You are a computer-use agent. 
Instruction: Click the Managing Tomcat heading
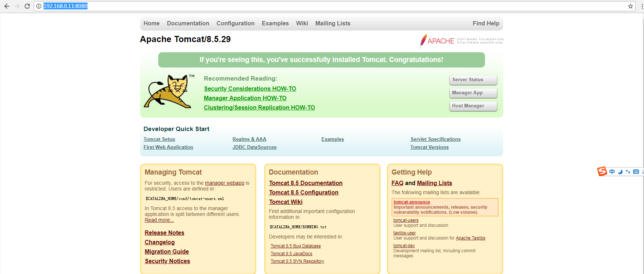(x=173, y=172)
